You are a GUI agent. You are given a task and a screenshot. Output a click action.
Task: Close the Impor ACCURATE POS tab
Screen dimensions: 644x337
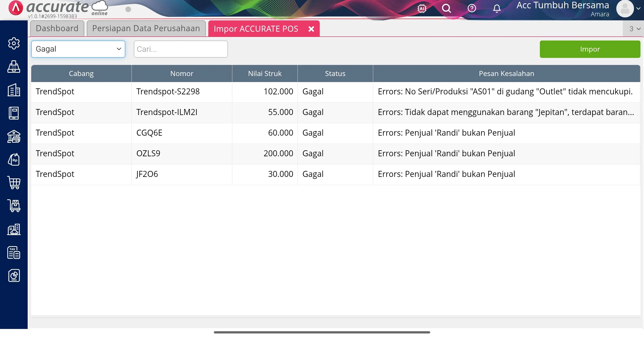311,29
